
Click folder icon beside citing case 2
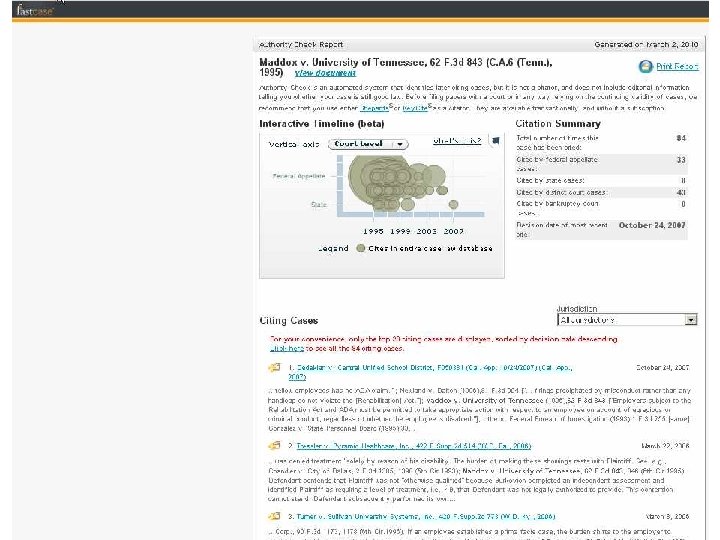click(274, 445)
